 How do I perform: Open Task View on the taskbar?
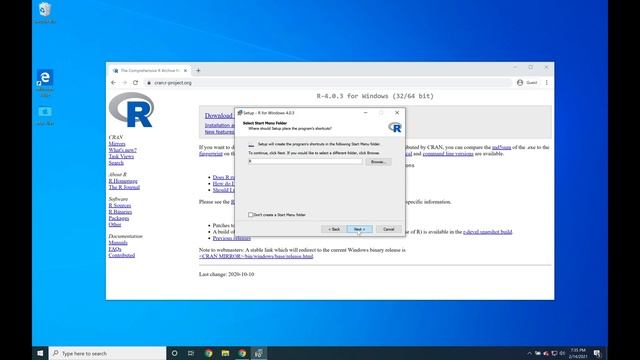[x=191, y=353]
